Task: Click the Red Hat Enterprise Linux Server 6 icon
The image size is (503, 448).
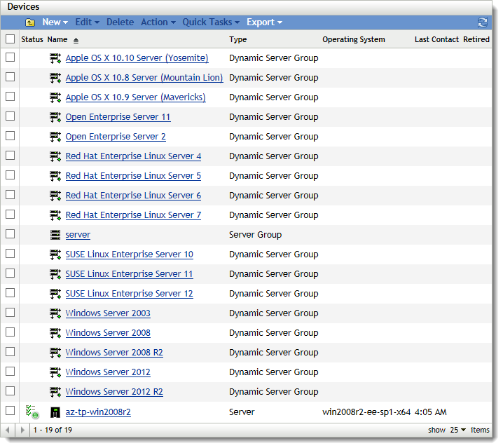Action: [x=55, y=196]
